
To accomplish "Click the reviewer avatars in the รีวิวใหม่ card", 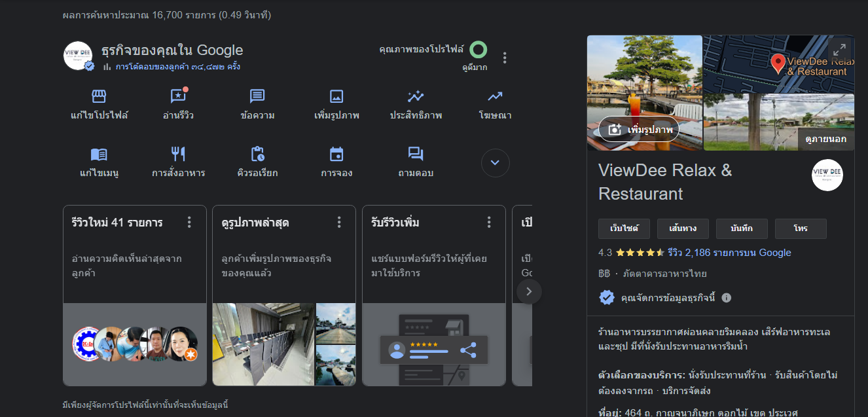I will [x=135, y=344].
